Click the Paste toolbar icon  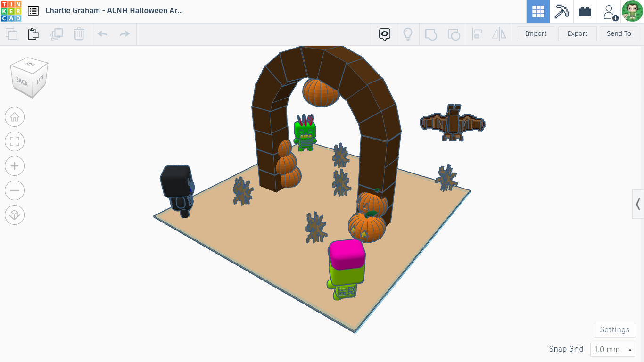(33, 34)
